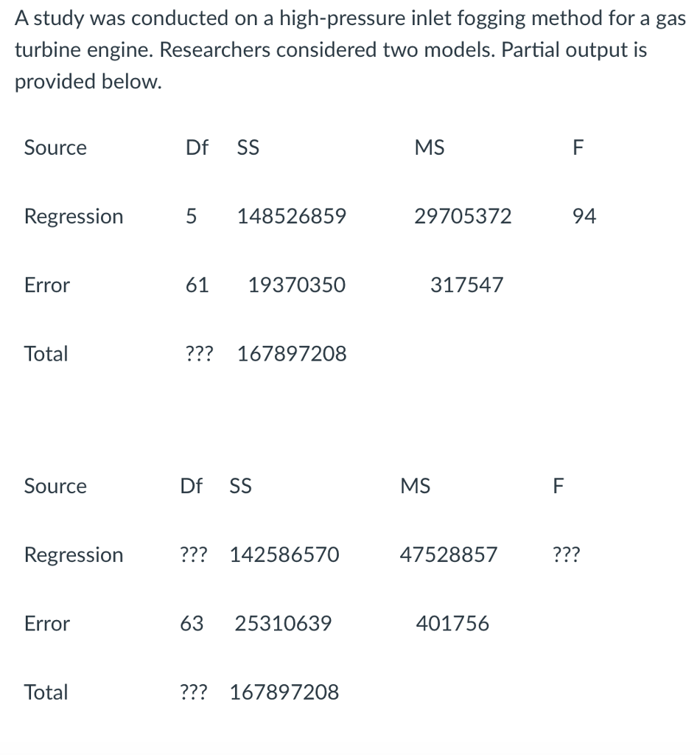
Task: Select the SS value 142586570
Action: pos(284,554)
